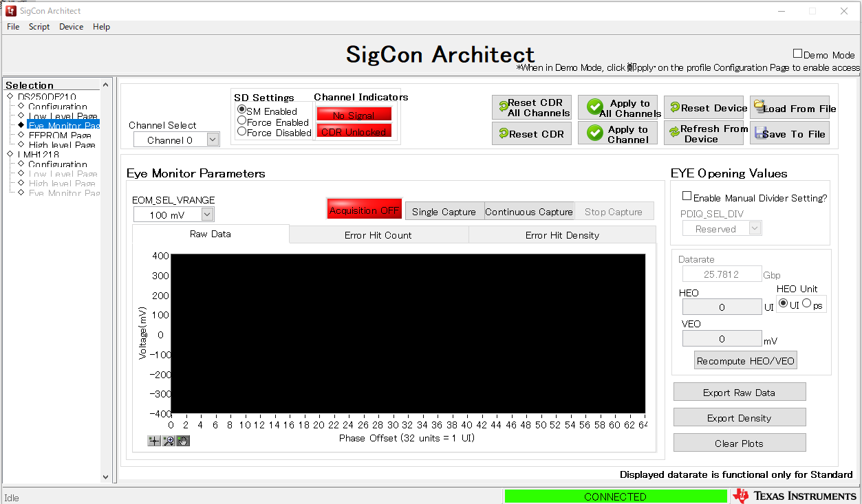Image resolution: width=862 pixels, height=504 pixels.
Task: Open Configuration page under DS250DF210
Action: 58,107
